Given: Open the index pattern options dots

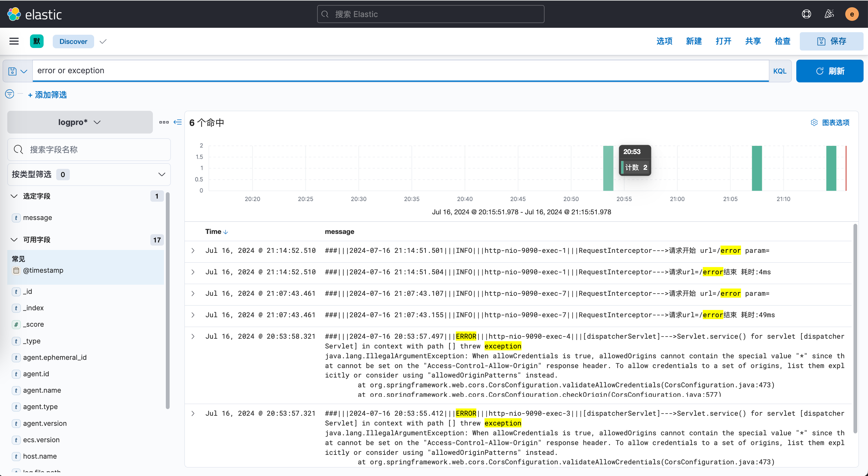Looking at the screenshot, I should click(x=164, y=122).
